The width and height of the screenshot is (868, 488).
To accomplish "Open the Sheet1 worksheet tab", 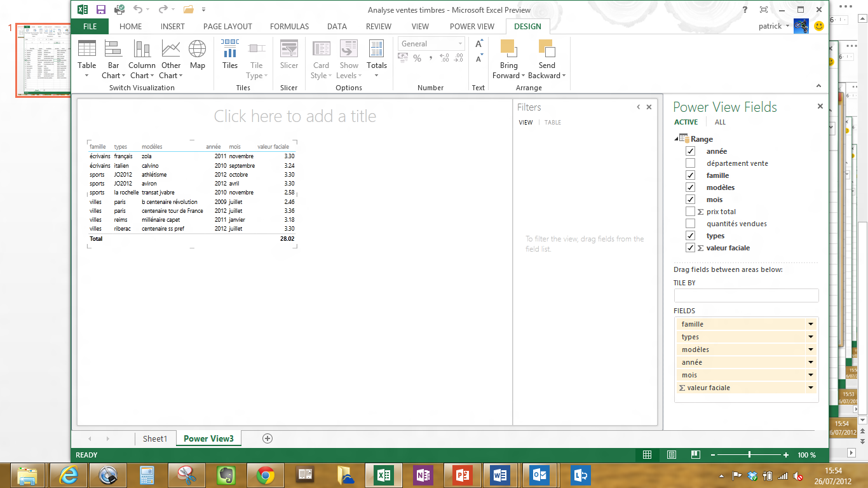I will [x=155, y=438].
